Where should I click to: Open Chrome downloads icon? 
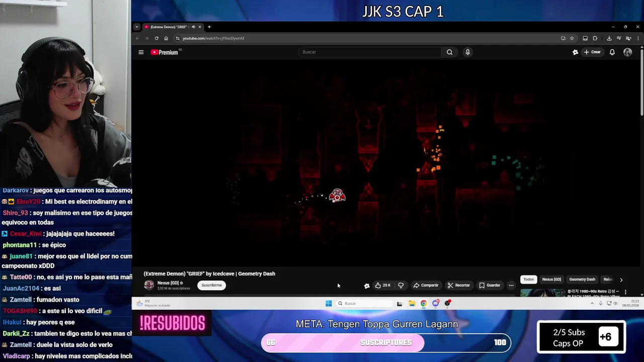click(x=609, y=38)
